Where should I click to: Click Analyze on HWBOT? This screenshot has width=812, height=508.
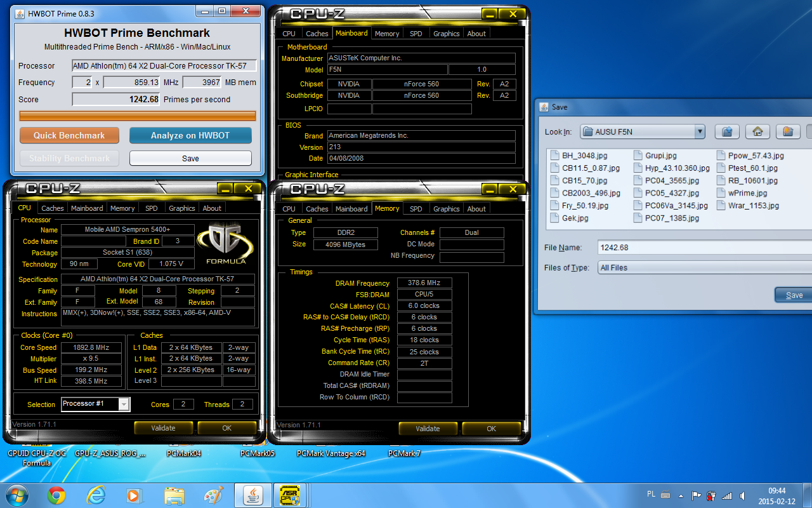pyautogui.click(x=190, y=135)
